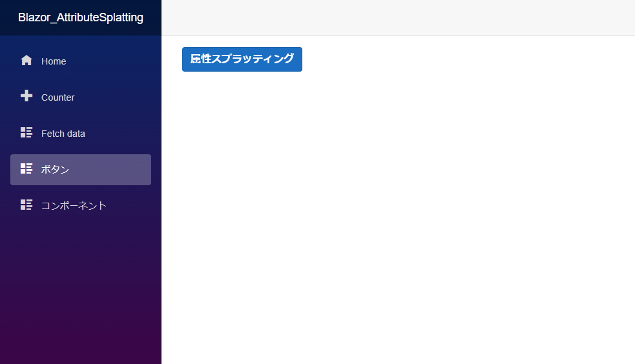Viewport: 635px width, 364px height.
Task: Click the Blazor_AttributeSplatting brand title
Action: tap(81, 17)
